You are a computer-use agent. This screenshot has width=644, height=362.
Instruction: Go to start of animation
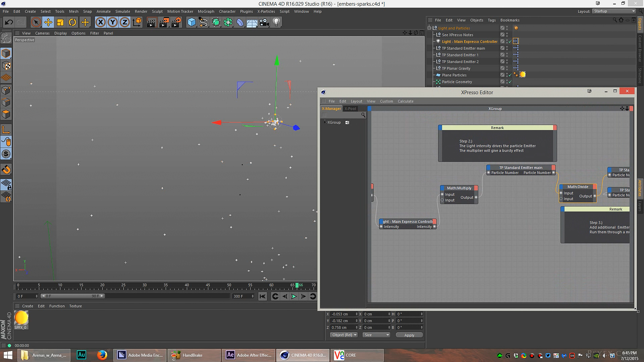[263, 296]
